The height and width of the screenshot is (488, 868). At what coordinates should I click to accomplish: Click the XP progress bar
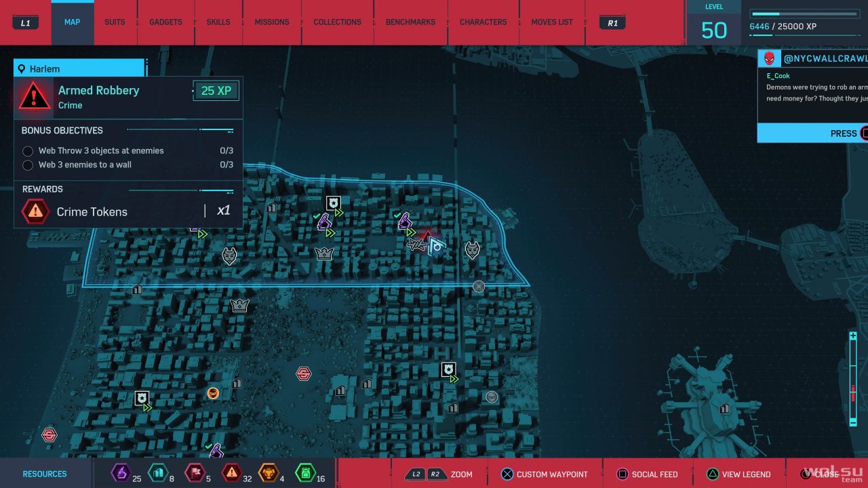(805, 14)
